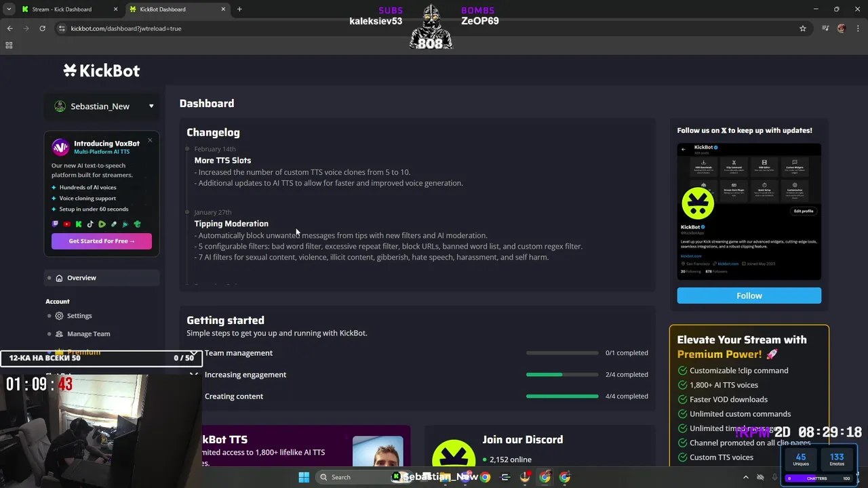Follow KickBot on X
Screen dimensions: 868x488
point(749,296)
